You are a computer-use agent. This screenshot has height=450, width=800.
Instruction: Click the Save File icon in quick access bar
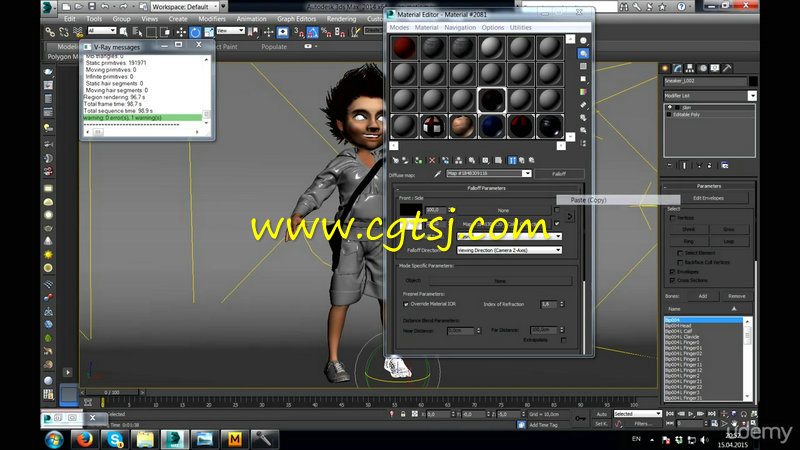tap(92, 7)
